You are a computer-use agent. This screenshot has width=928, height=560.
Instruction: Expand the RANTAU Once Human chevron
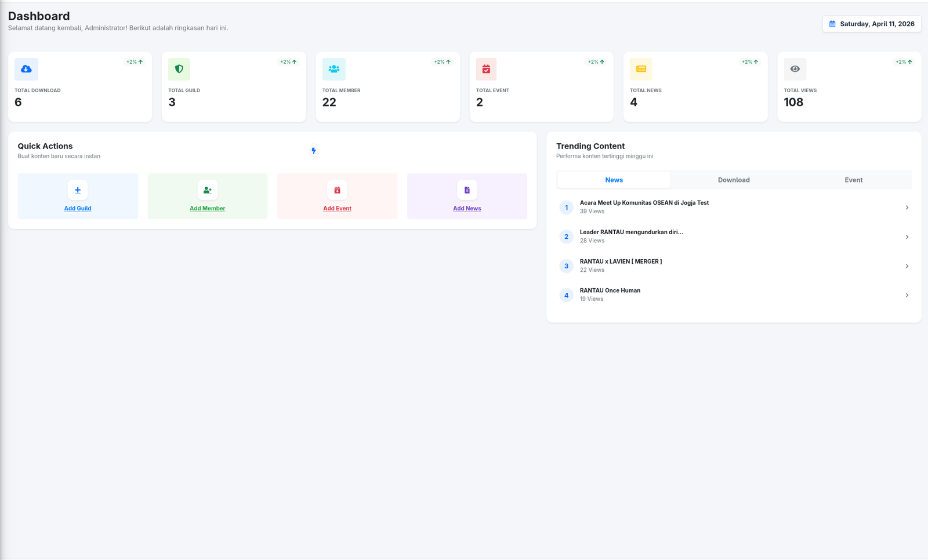point(907,295)
